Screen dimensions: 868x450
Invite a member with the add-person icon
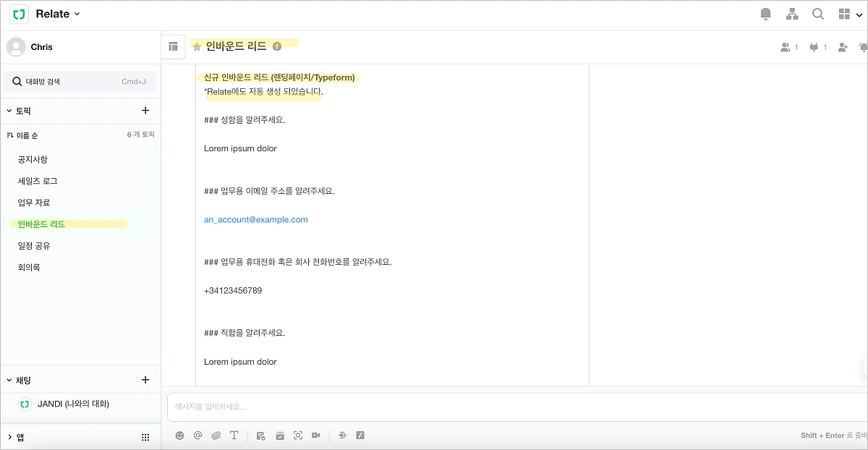tap(841, 46)
